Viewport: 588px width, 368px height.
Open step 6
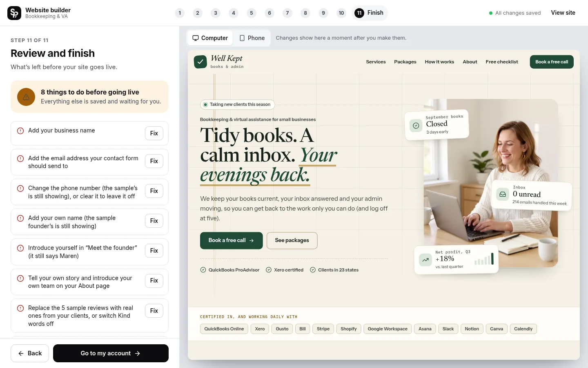269,13
